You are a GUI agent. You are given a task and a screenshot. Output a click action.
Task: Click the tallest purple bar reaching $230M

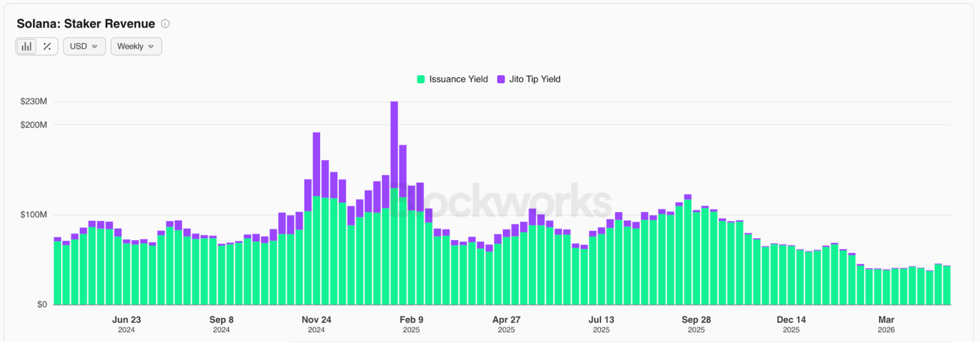(x=394, y=142)
